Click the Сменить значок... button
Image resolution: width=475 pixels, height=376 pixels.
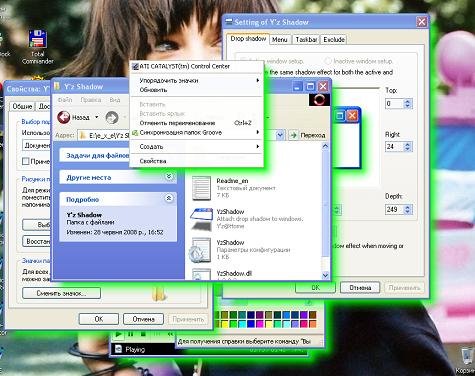tap(61, 293)
